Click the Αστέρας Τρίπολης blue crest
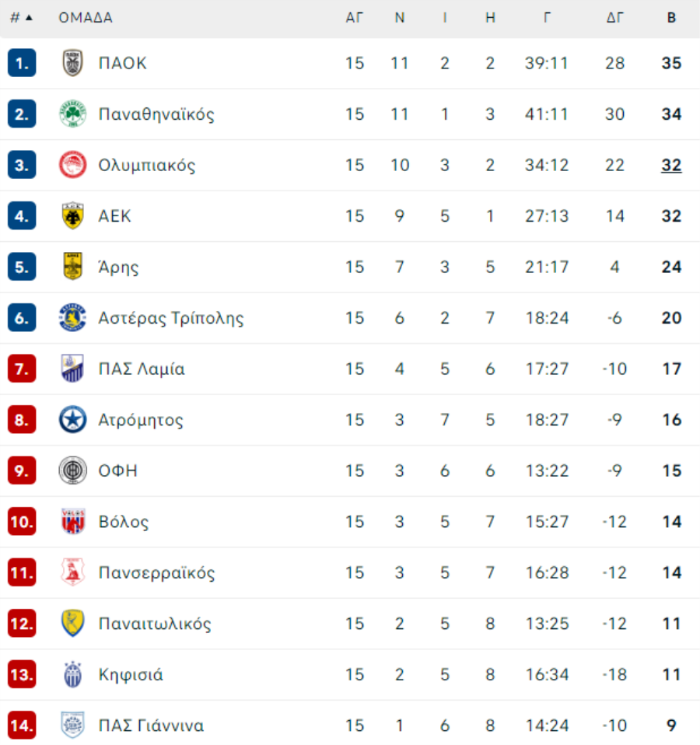Image resolution: width=700 pixels, height=745 pixels. (72, 317)
